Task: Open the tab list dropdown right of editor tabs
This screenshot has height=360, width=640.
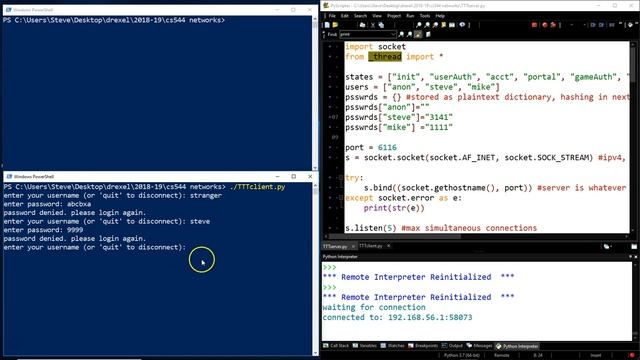Action: pos(607,247)
